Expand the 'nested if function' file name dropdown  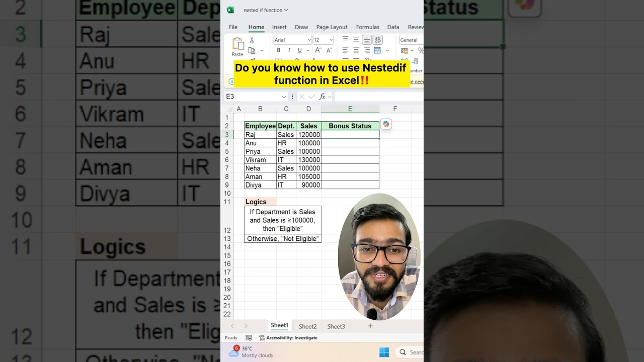tap(286, 10)
